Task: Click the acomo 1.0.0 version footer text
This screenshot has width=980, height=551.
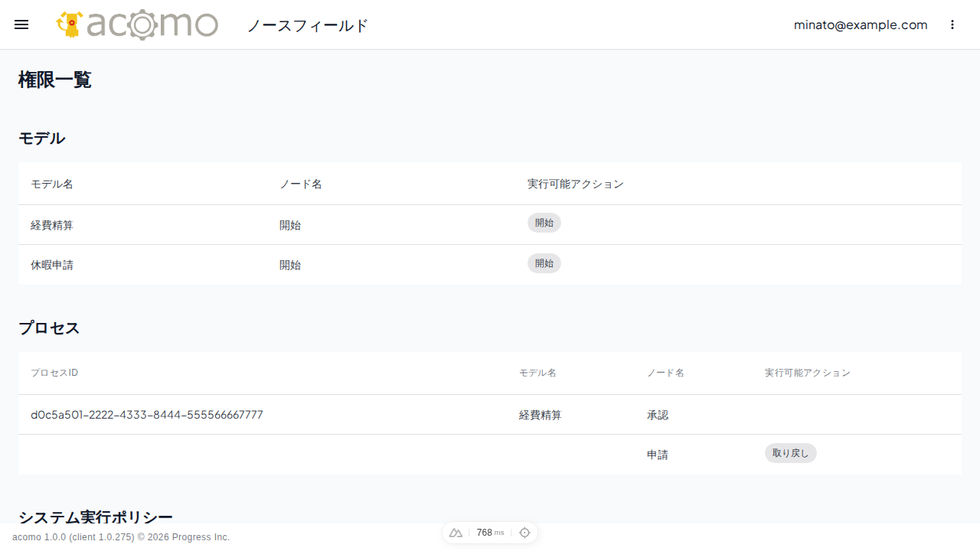Action: pos(121,537)
